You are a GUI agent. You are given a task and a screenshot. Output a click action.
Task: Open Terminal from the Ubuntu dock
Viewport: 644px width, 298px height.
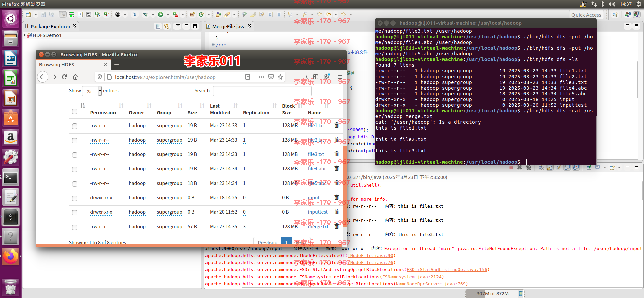(x=11, y=178)
